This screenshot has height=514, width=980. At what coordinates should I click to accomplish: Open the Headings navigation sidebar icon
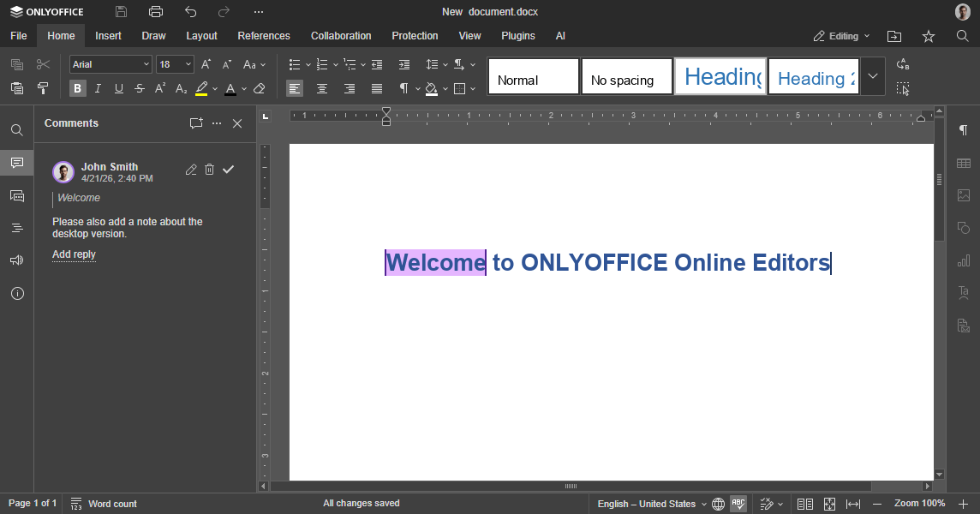pos(17,228)
